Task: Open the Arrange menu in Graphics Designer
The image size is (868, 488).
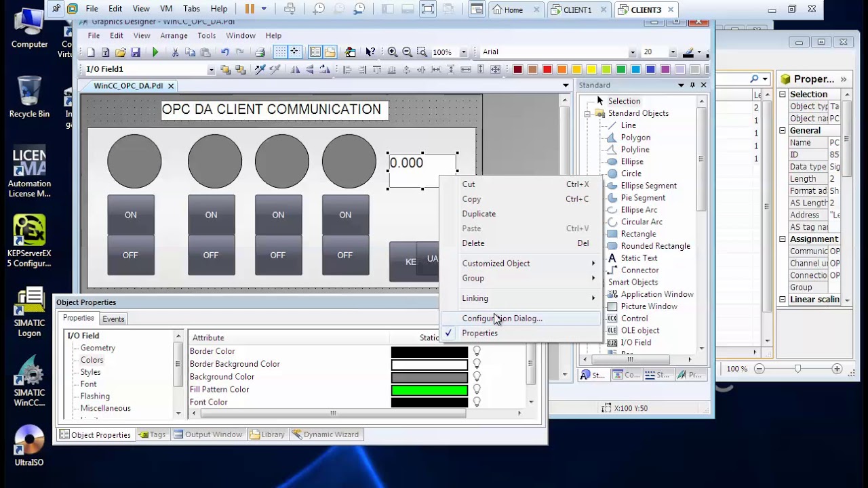Action: click(174, 36)
